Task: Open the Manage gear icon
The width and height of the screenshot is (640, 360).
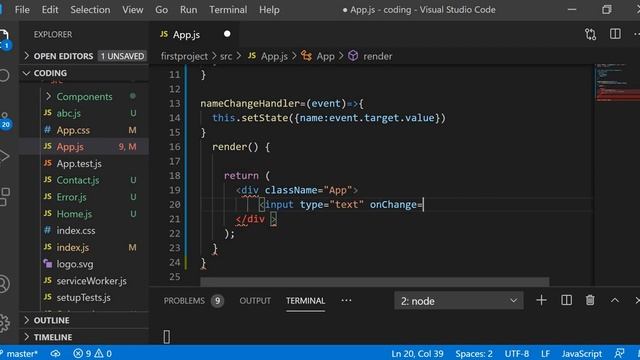Action: 4,323
